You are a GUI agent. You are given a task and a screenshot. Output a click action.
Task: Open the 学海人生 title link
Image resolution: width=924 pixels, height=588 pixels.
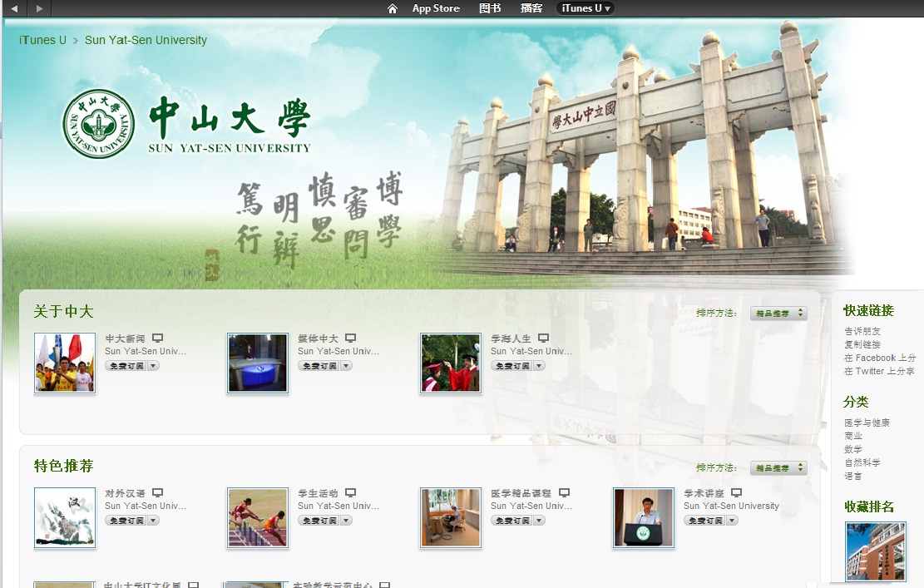pos(511,338)
